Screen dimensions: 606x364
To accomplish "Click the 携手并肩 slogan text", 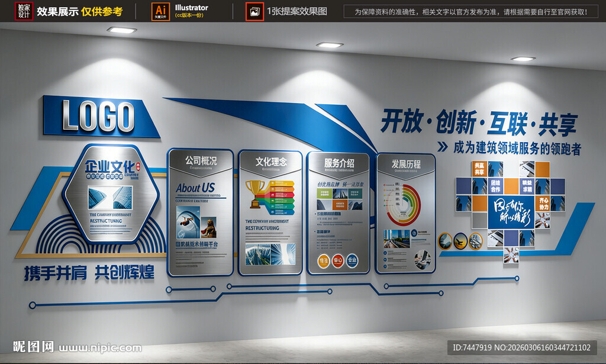I will [56, 273].
